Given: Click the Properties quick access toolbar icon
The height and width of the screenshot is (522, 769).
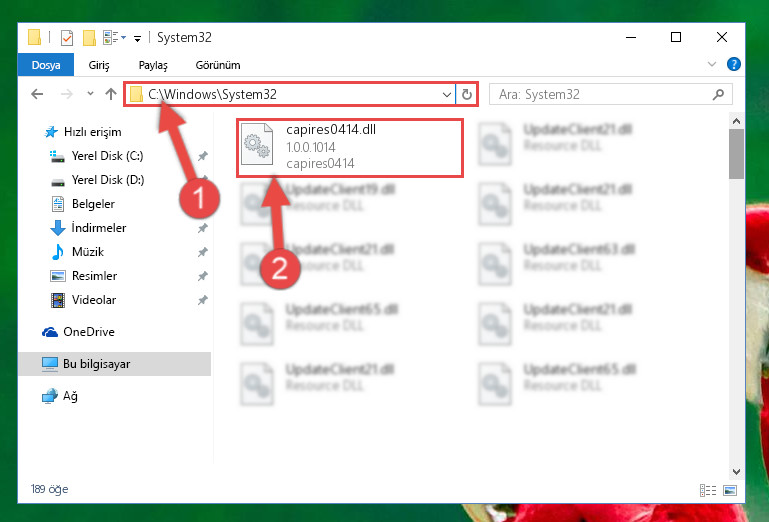Looking at the screenshot, I should point(67,38).
